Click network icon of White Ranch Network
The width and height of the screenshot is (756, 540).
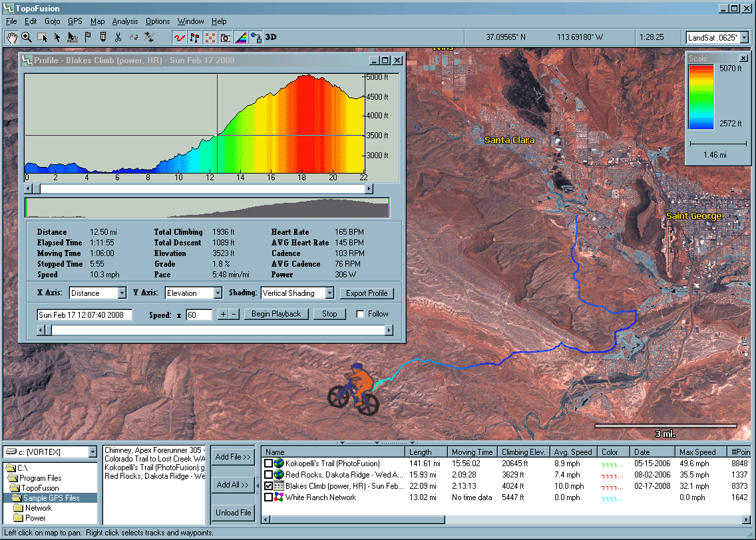[279, 497]
